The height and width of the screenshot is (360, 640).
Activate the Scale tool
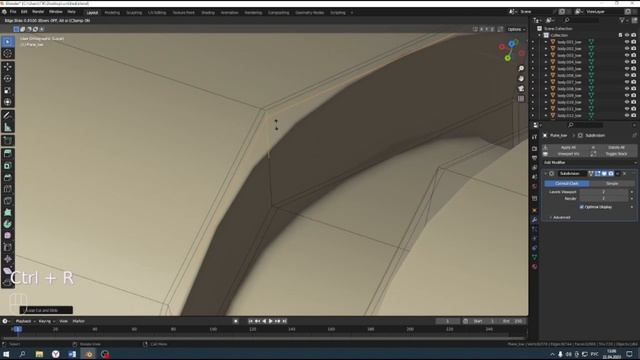pos(8,91)
